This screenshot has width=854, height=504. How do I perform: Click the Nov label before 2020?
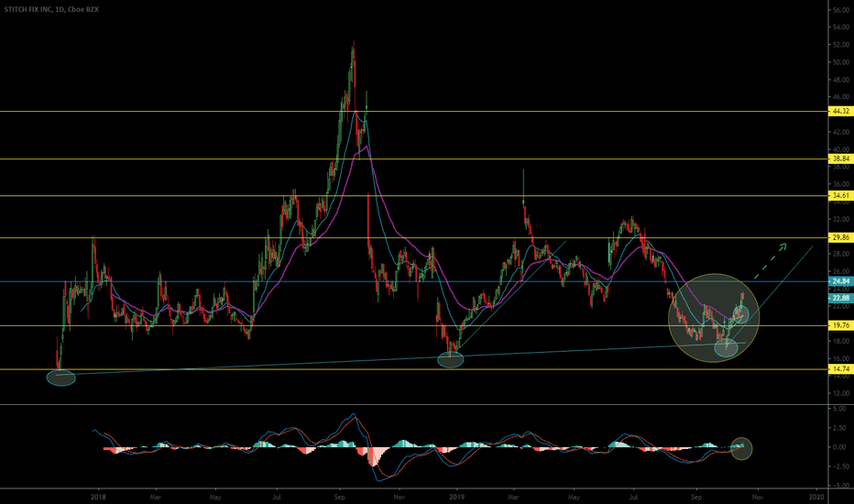pyautogui.click(x=757, y=497)
